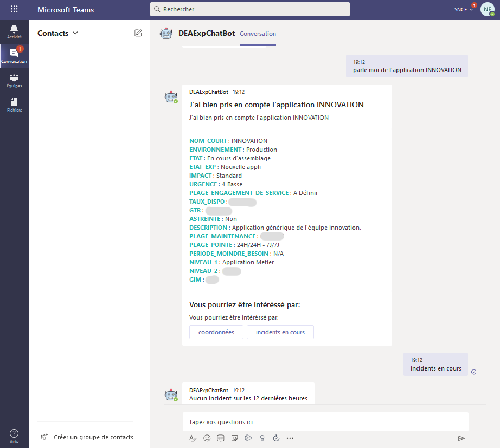Image resolution: width=500 pixels, height=448 pixels.
Task: Click the NOM_COURT : INNOVATION line
Action: pyautogui.click(x=228, y=141)
